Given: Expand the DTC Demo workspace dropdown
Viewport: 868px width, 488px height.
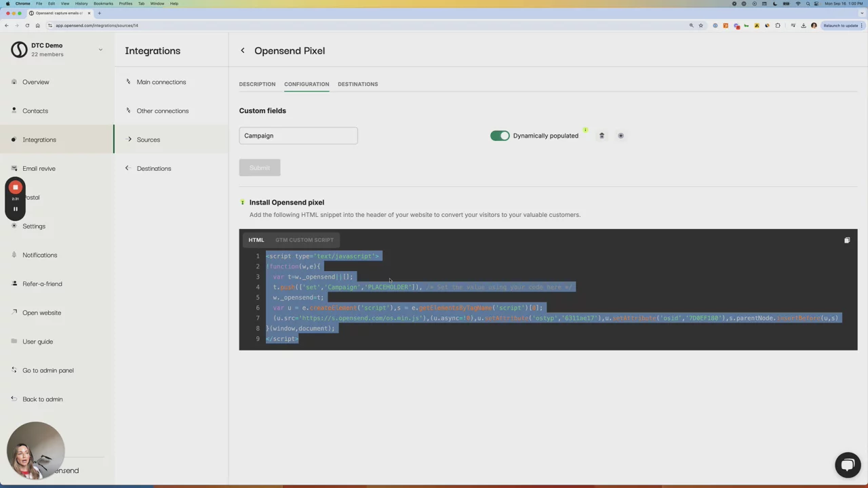Looking at the screenshot, I should click(x=100, y=49).
